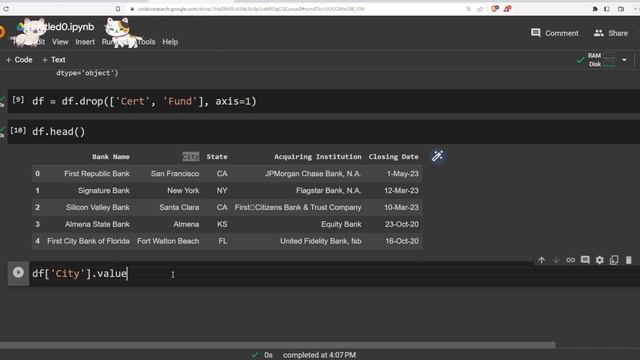This screenshot has height=360, width=640.
Task: Select the First Republic Bank cell
Action: coord(97,173)
